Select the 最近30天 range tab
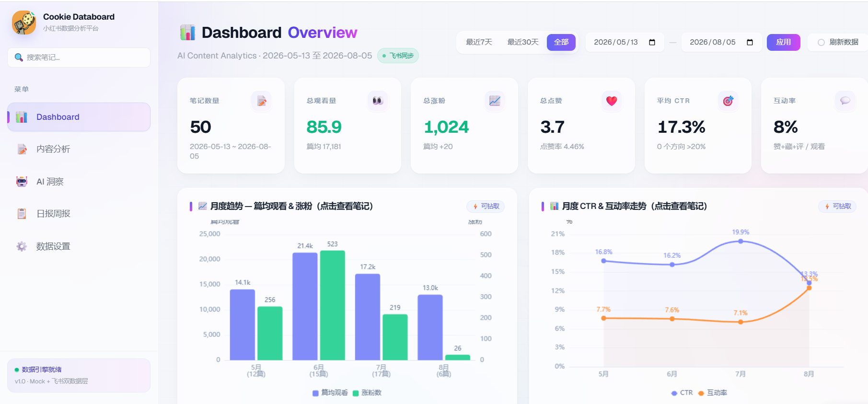Image resolution: width=868 pixels, height=404 pixels. pyautogui.click(x=523, y=42)
